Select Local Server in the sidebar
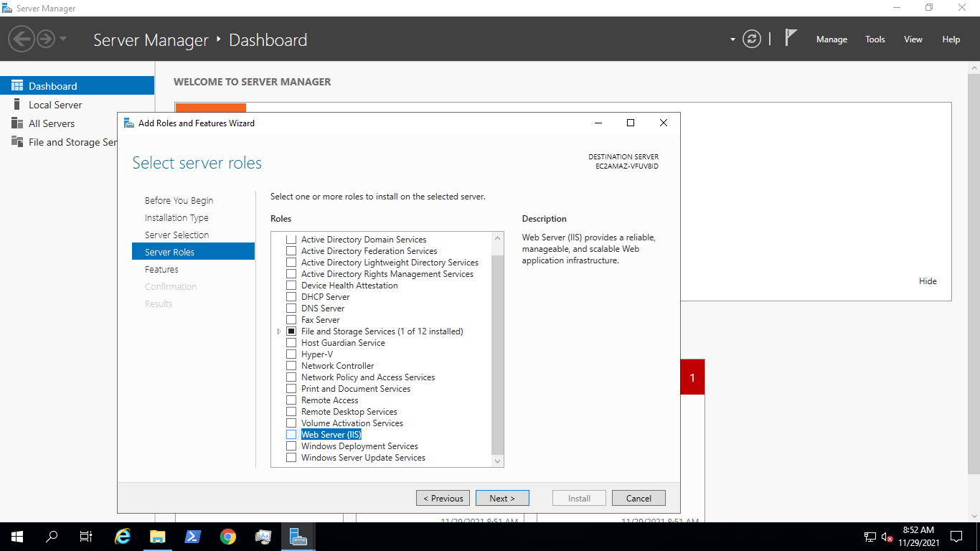The image size is (980, 551). [x=55, y=104]
